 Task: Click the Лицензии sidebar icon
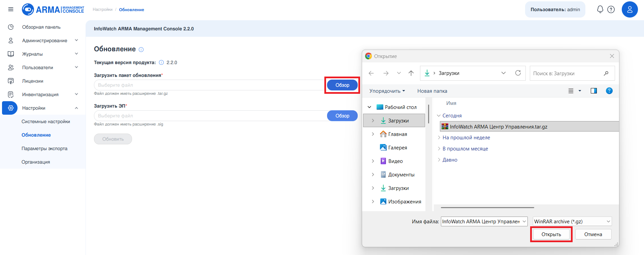coord(11,81)
